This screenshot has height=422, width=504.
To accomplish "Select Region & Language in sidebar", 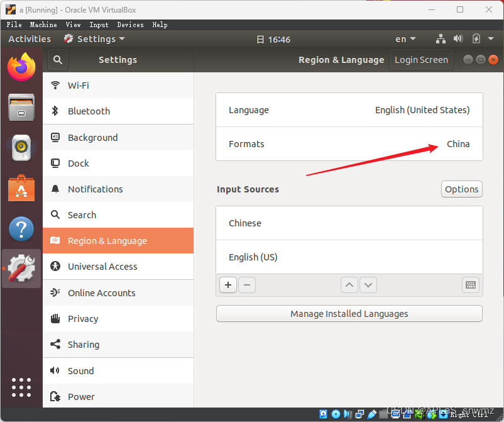I will coord(118,241).
